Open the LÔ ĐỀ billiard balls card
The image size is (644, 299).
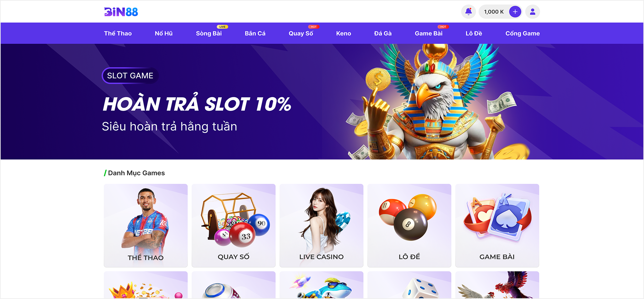click(409, 225)
